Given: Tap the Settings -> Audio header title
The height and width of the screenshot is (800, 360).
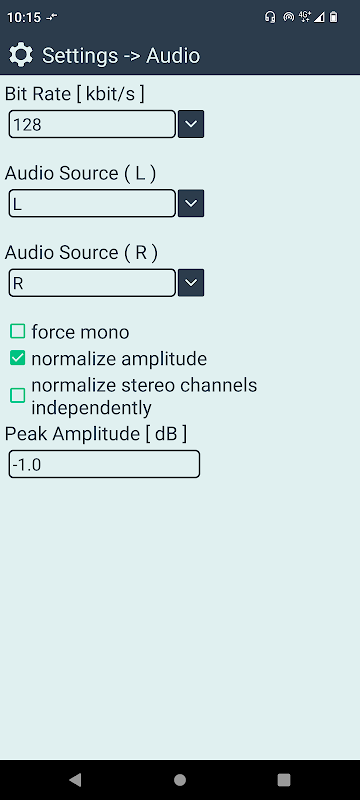Looking at the screenshot, I should point(121,55).
